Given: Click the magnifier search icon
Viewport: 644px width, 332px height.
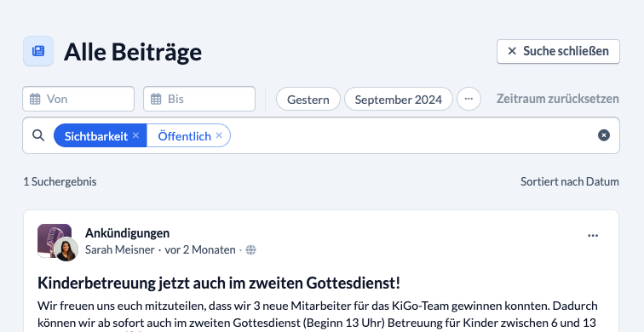Looking at the screenshot, I should pyautogui.click(x=38, y=135).
